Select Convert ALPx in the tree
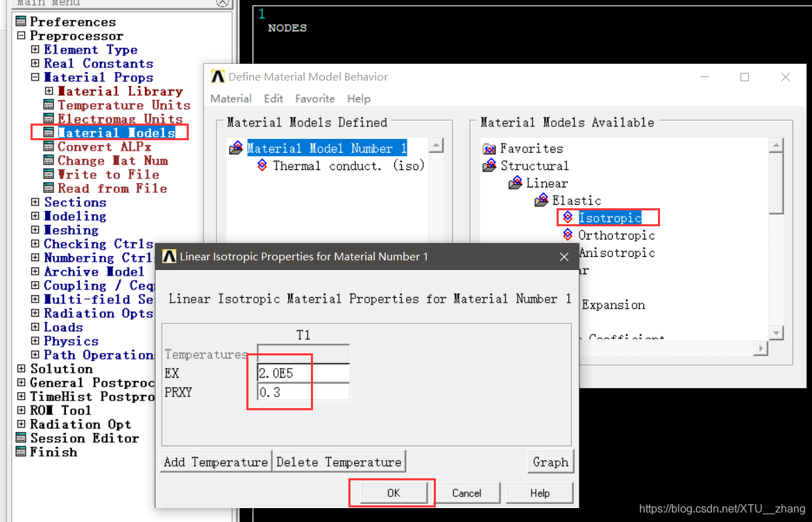812x522 pixels. (105, 146)
